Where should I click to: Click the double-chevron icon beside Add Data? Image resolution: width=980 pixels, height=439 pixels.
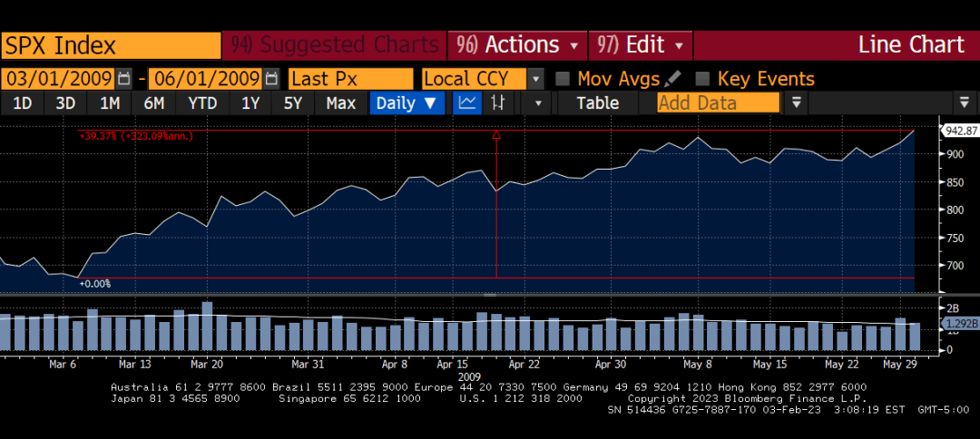[x=796, y=103]
